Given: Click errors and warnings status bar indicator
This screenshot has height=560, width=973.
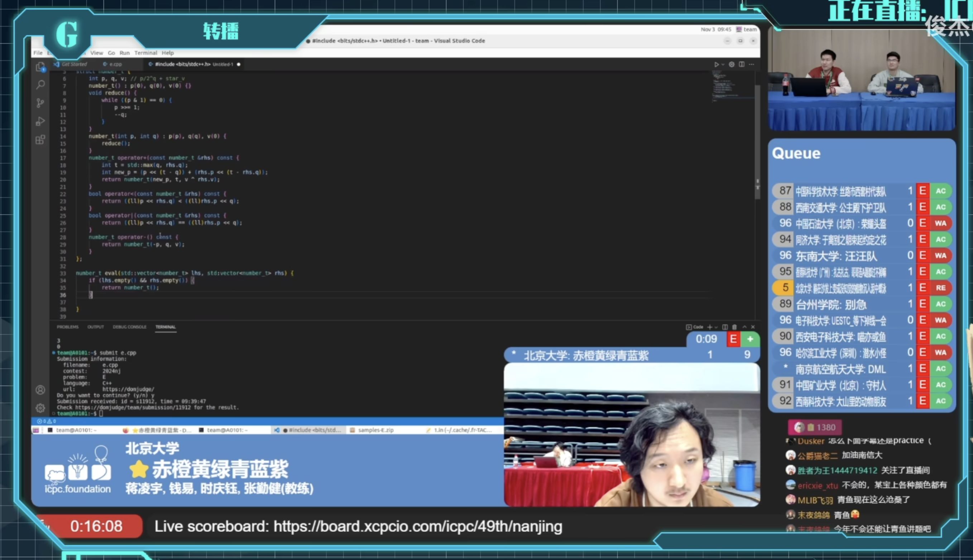Looking at the screenshot, I should 46,421.
